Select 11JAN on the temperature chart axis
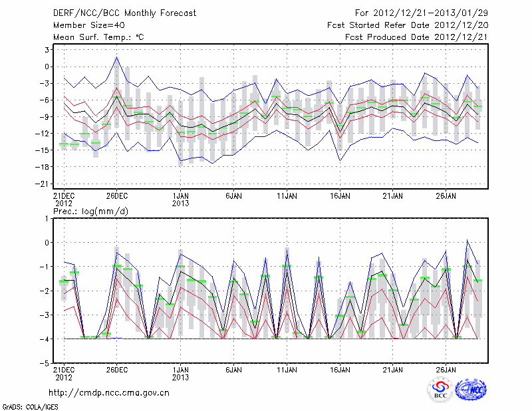 tap(287, 196)
